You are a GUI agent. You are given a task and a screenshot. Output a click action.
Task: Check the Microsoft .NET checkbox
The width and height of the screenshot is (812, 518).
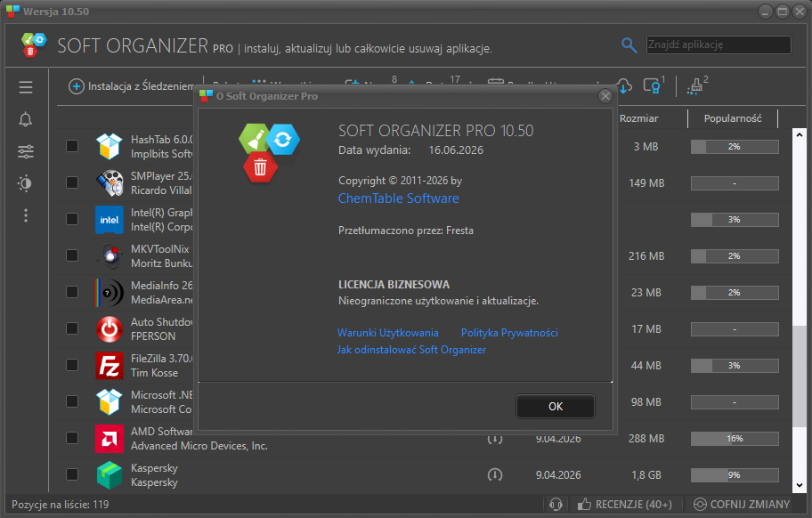[x=72, y=401]
